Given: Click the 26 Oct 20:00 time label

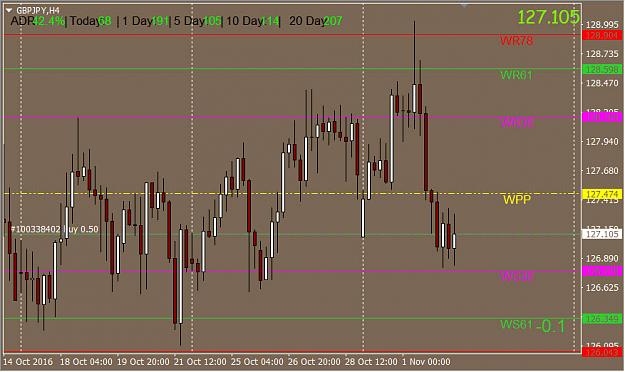Looking at the screenshot, I should (x=314, y=362).
